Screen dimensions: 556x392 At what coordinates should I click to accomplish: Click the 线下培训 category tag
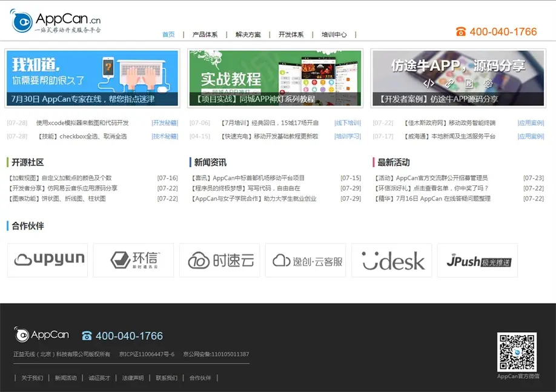[x=348, y=123]
